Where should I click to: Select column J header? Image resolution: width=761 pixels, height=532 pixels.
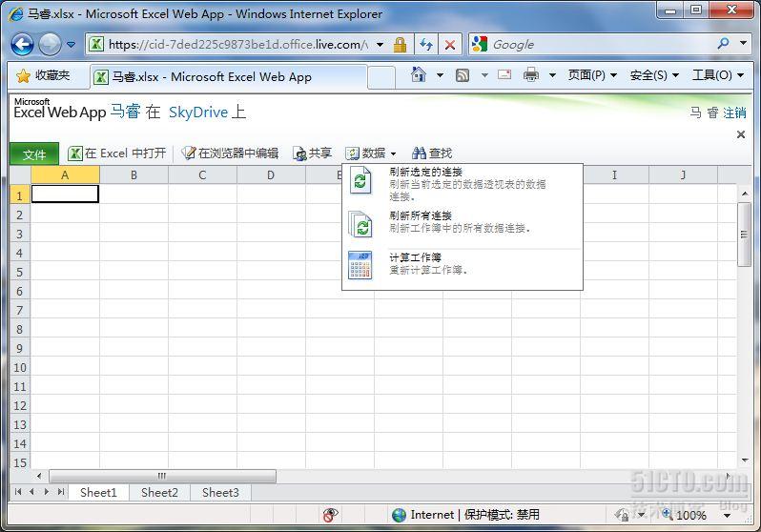point(683,174)
